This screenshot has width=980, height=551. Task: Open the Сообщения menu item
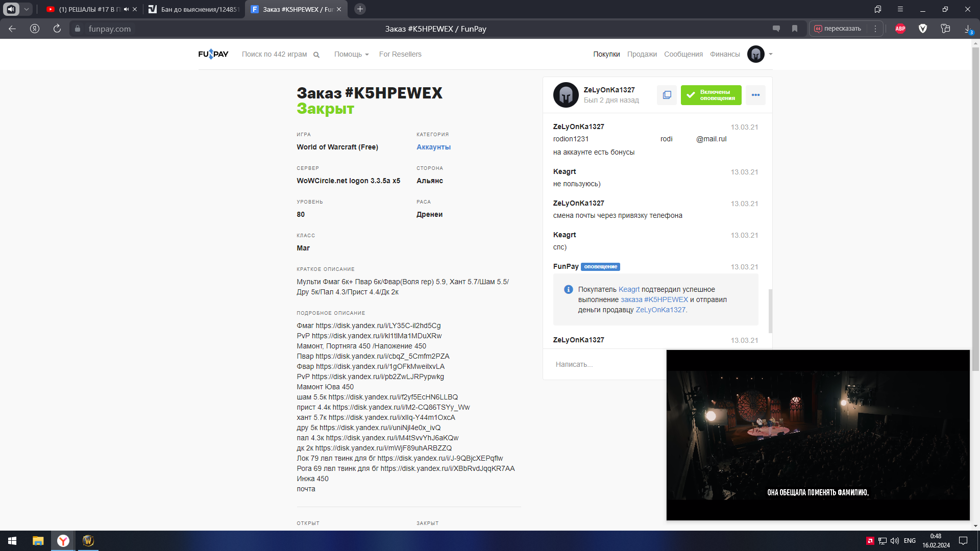pyautogui.click(x=683, y=54)
